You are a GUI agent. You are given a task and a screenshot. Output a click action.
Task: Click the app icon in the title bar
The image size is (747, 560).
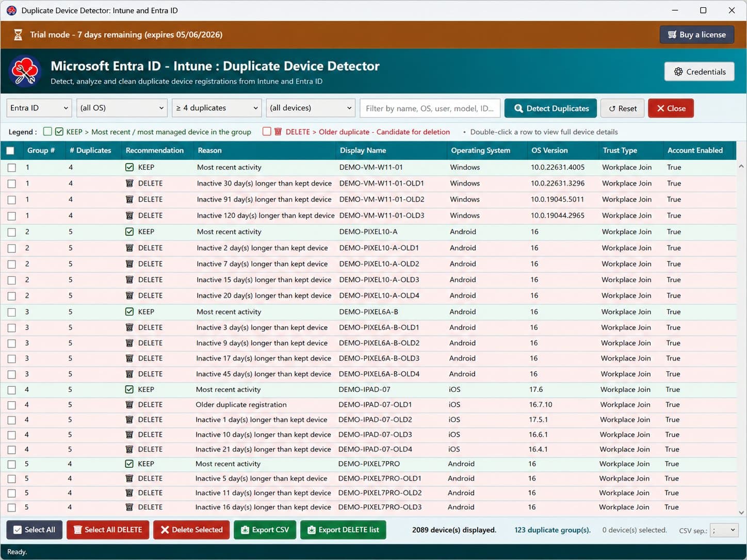(11, 10)
